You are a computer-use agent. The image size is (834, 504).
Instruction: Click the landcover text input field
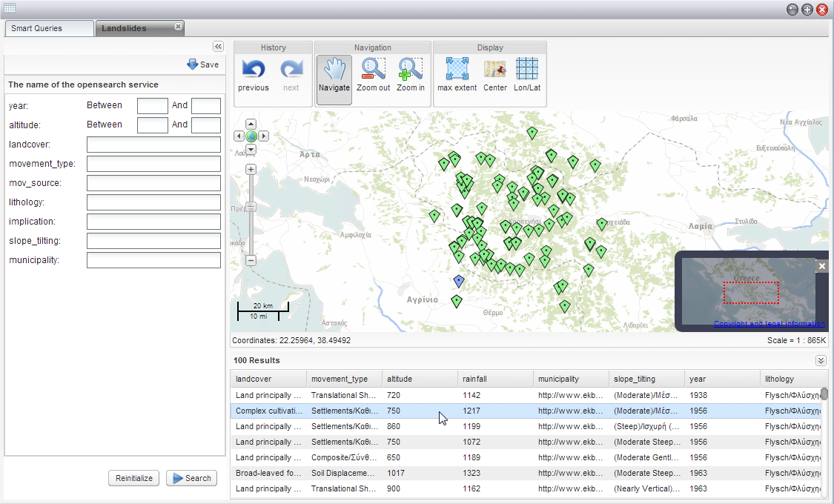coord(153,145)
